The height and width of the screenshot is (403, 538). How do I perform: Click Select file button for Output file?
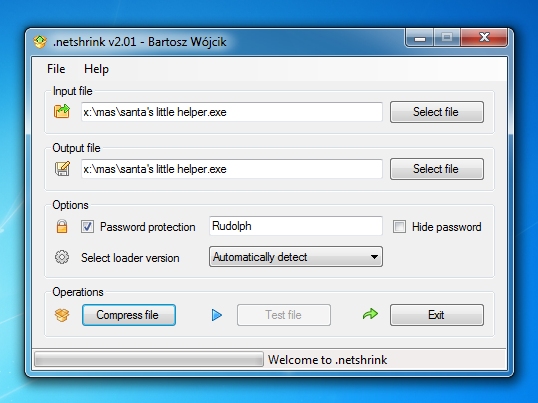point(437,169)
